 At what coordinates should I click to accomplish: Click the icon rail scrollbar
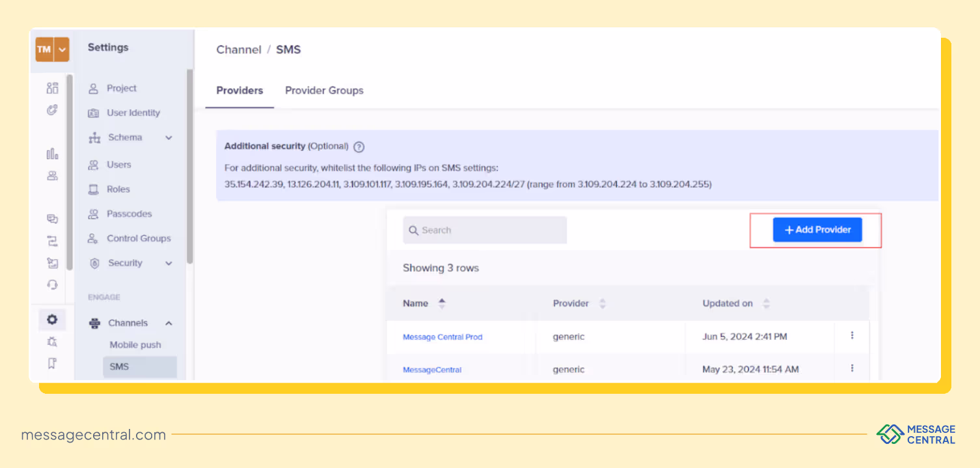[70, 172]
